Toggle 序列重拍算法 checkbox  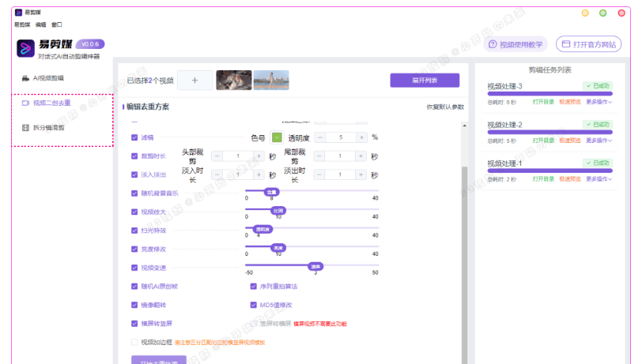254,287
